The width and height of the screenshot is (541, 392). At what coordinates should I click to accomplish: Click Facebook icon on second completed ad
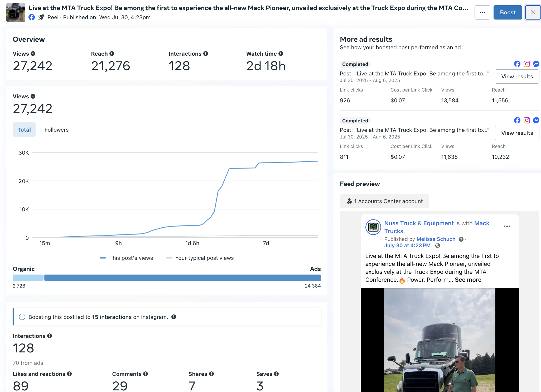[517, 120]
